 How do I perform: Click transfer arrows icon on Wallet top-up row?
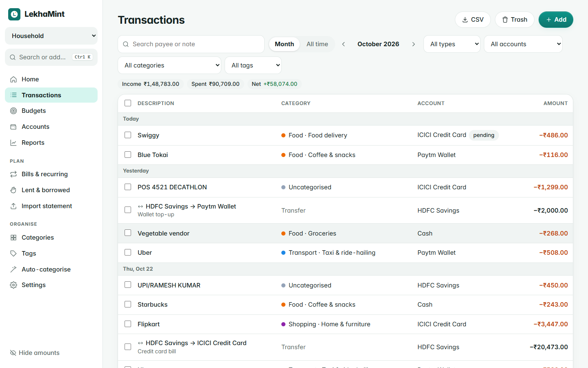coord(140,206)
